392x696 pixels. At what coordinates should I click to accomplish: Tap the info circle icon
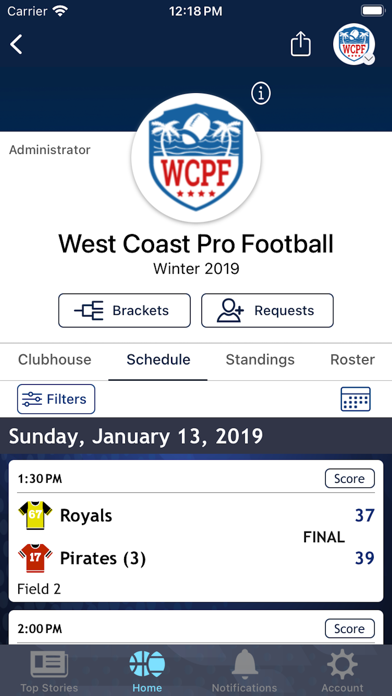pos(261,93)
